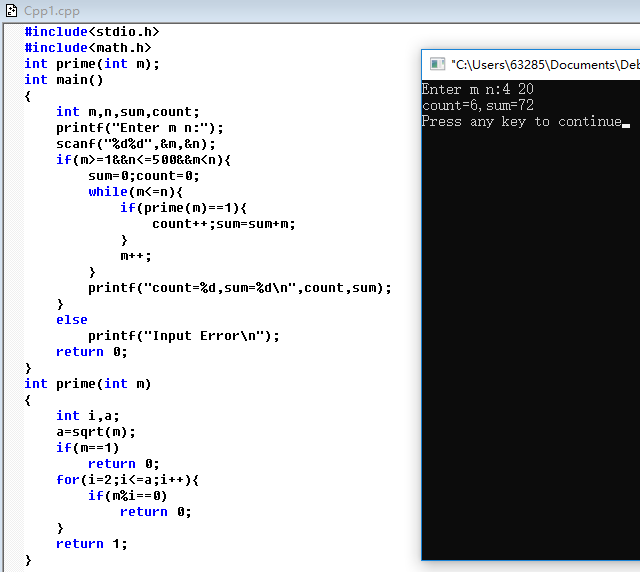Click the 'else' keyword

pos(72,320)
